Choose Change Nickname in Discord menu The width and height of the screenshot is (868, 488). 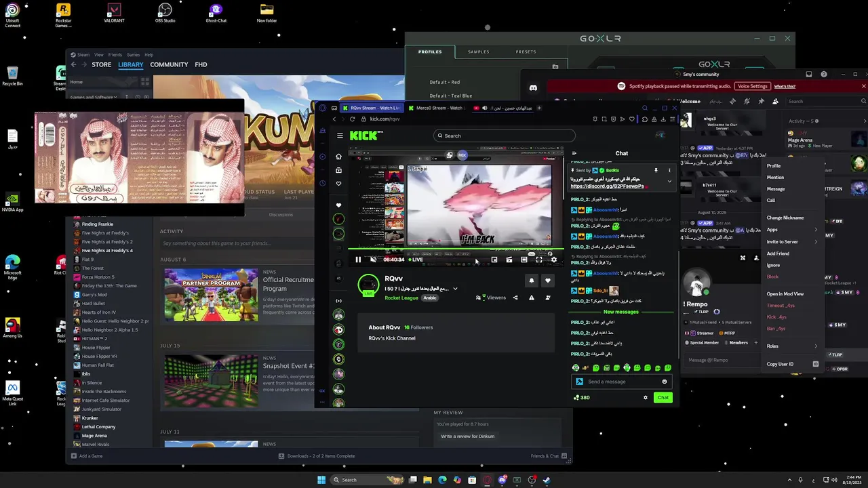click(785, 218)
